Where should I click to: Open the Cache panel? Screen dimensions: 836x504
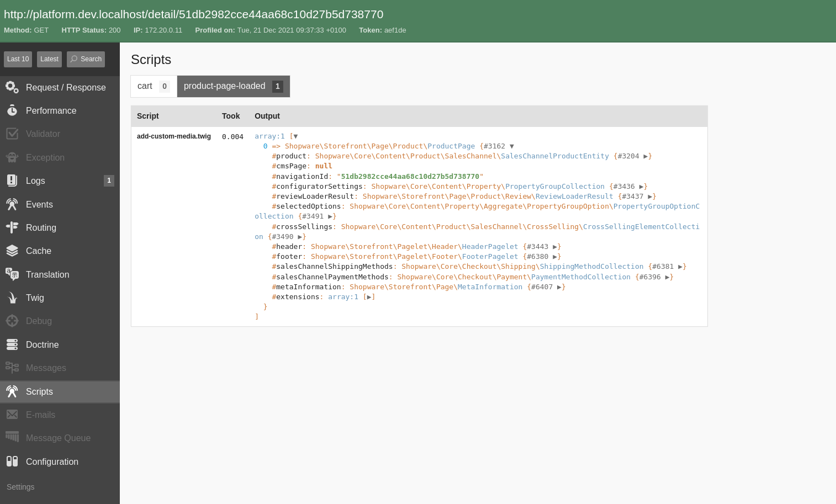(x=39, y=251)
